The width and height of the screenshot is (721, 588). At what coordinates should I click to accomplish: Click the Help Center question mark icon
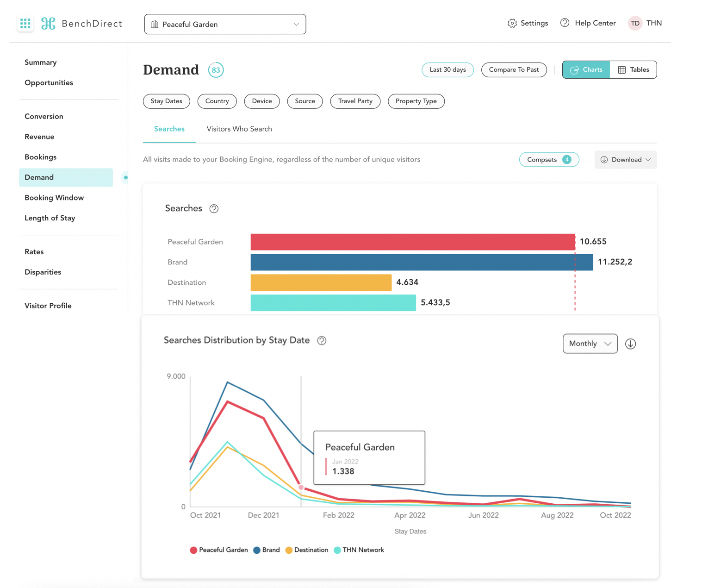(x=565, y=23)
